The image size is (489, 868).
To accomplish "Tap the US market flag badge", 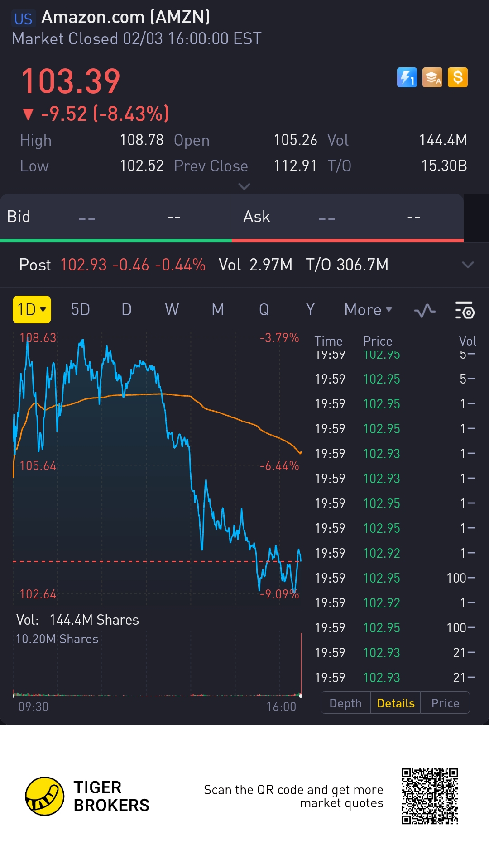I will pyautogui.click(x=23, y=19).
